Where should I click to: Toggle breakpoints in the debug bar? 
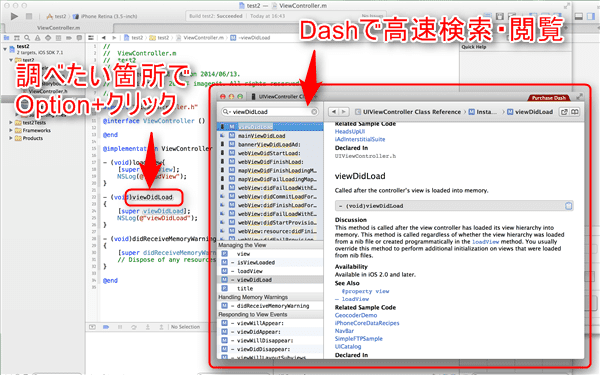click(106, 327)
